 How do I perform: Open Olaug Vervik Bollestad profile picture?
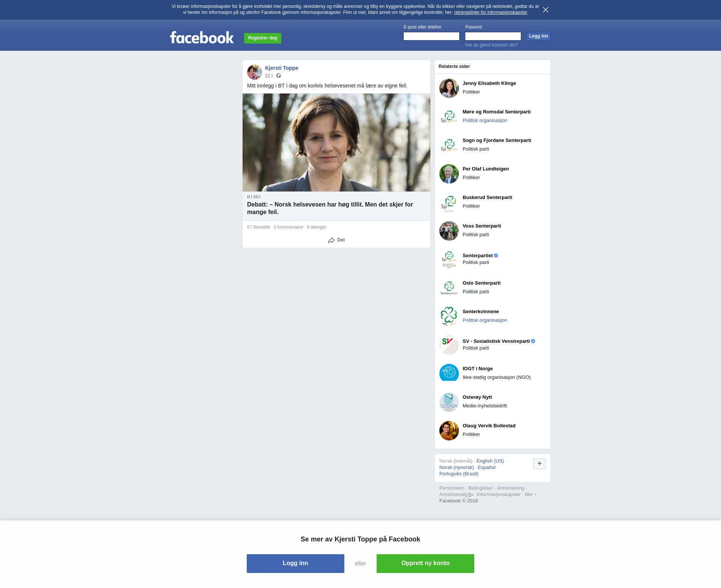449,431
